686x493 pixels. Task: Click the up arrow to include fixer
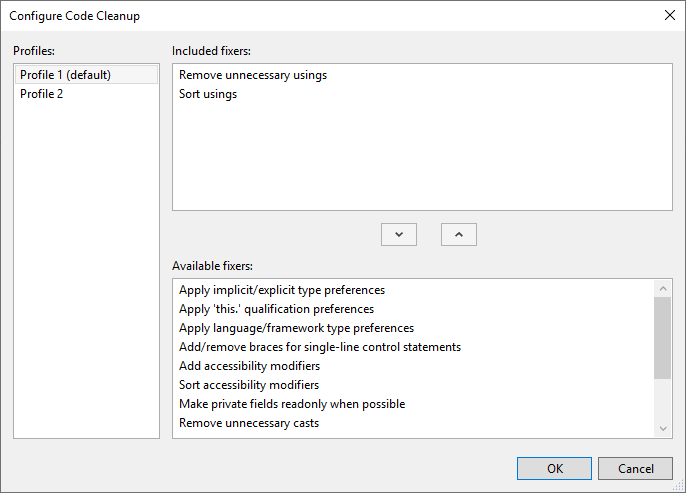(458, 234)
